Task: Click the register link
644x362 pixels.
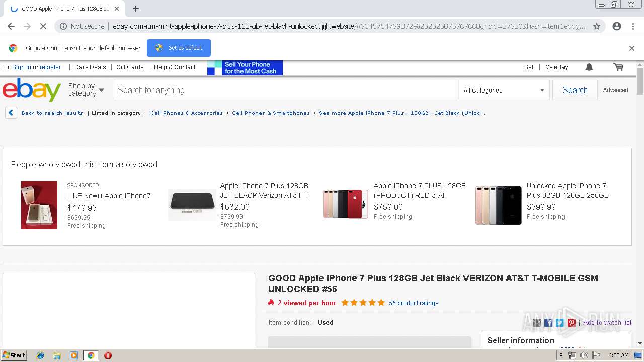Action: click(50, 67)
